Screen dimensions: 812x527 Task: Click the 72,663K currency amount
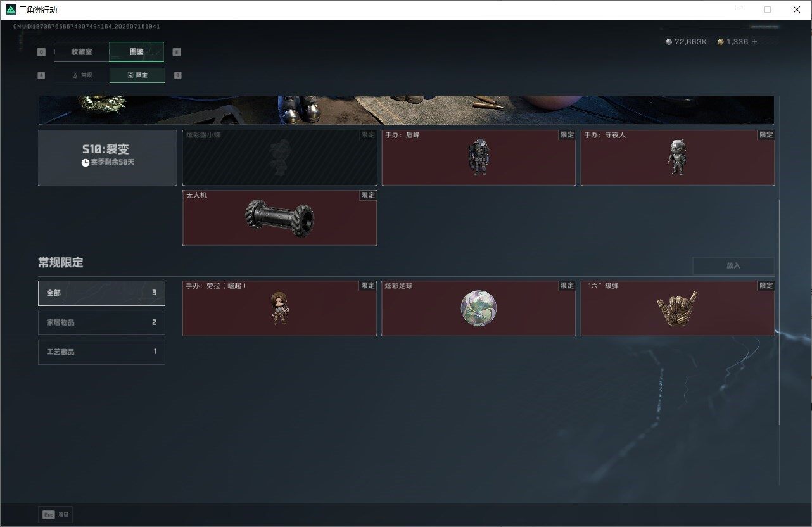[690, 42]
